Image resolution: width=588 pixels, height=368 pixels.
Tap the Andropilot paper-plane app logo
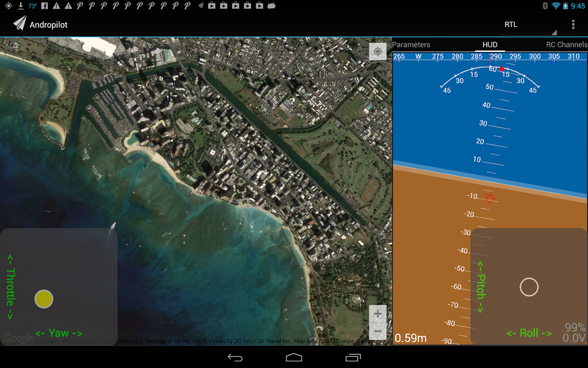pyautogui.click(x=19, y=23)
